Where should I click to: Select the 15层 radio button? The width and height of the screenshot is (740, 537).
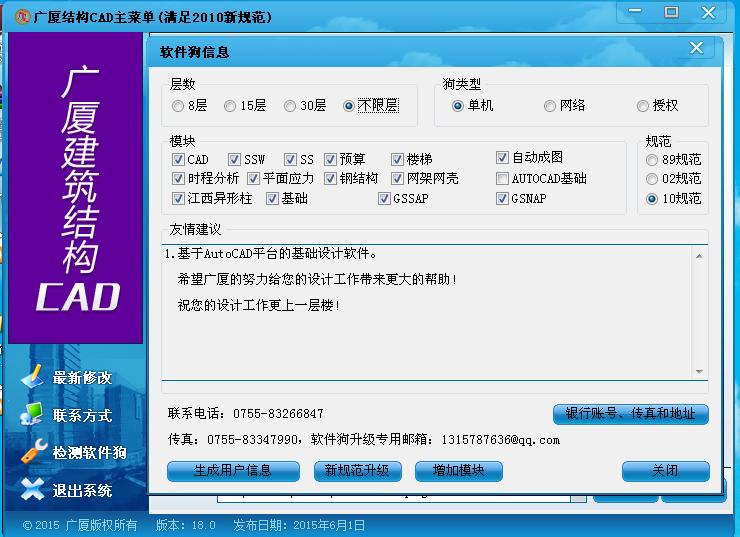point(230,106)
